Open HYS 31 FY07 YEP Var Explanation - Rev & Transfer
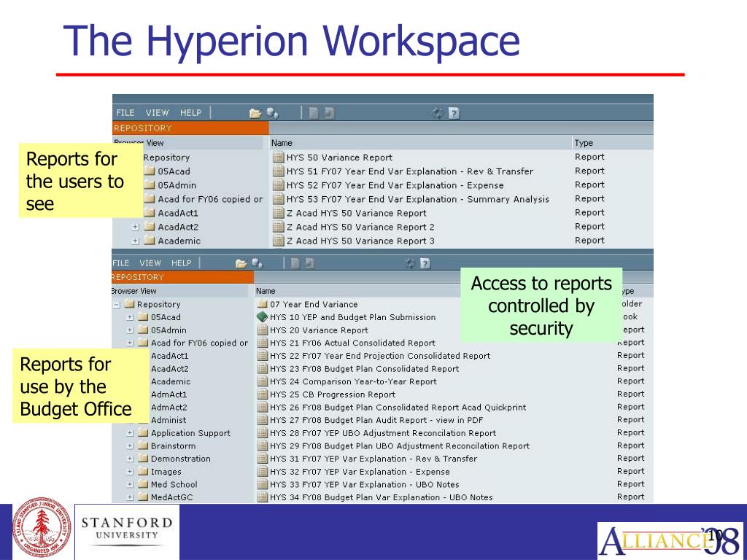Screen dimensions: 747x560 373,459
